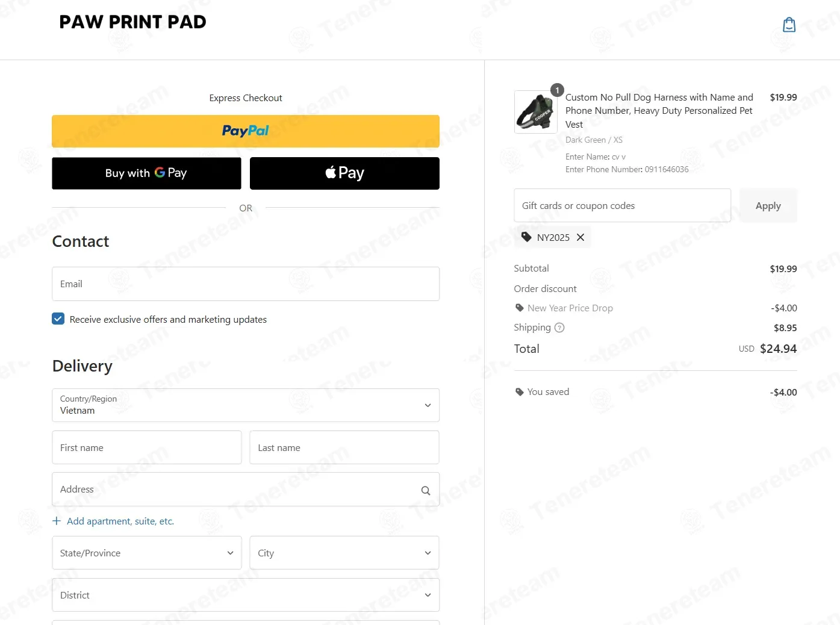Viewport: 840px width, 625px height.
Task: Pay with the PayPal button
Action: click(x=246, y=131)
